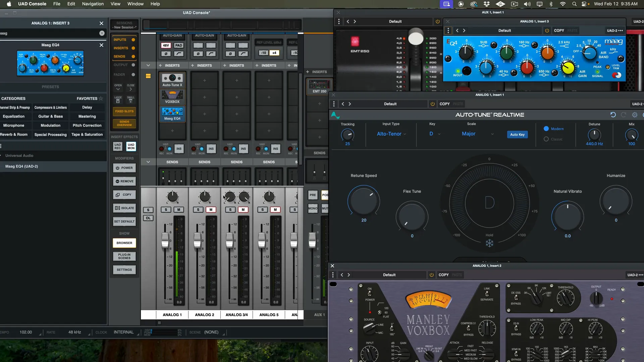Click the Auto-Tune undo arrow icon
The width and height of the screenshot is (644, 362).
pyautogui.click(x=613, y=115)
